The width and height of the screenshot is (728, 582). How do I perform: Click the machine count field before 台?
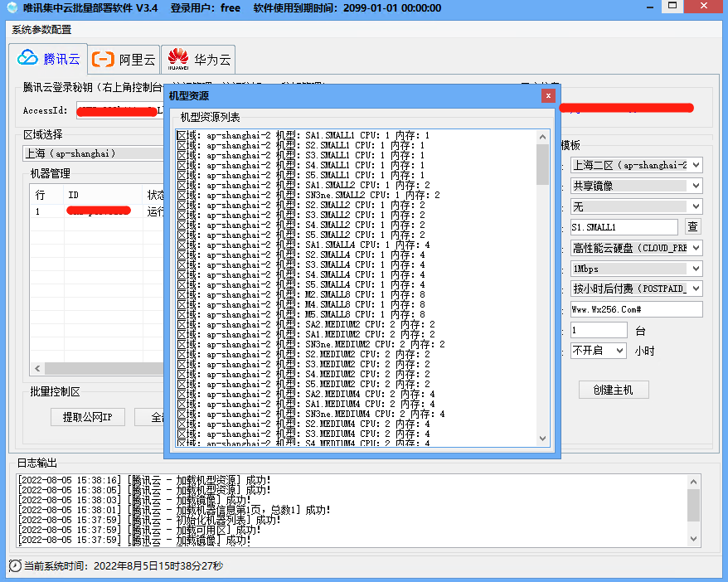pos(599,331)
